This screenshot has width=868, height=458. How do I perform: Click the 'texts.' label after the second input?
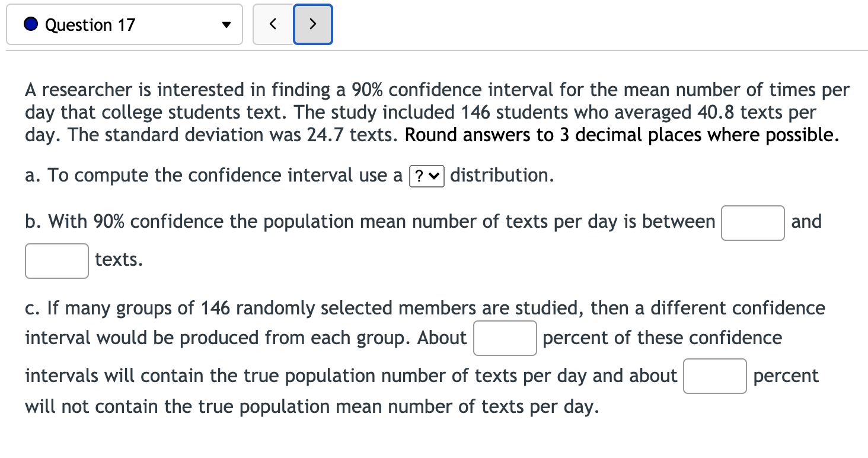(x=119, y=260)
